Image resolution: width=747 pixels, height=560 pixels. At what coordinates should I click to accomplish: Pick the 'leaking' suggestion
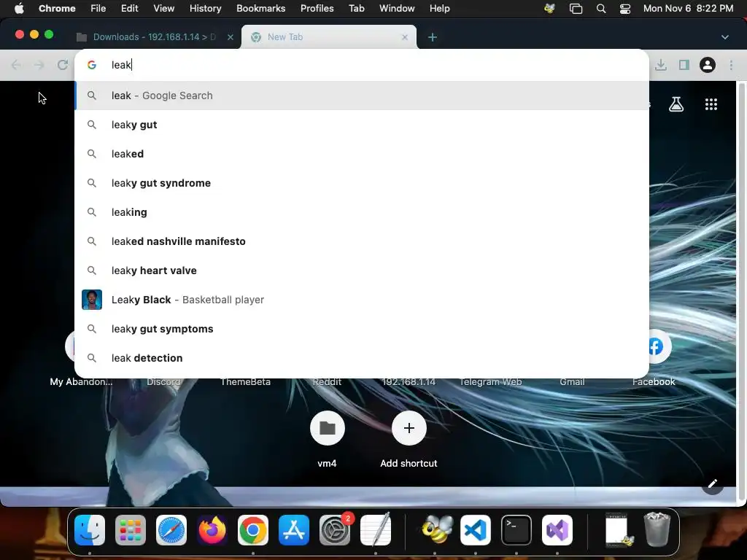(x=362, y=212)
